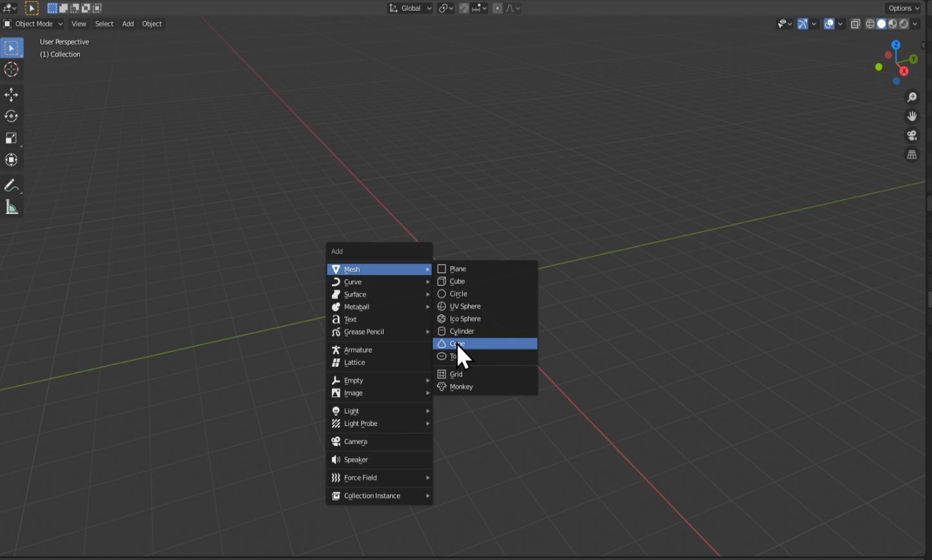Image resolution: width=932 pixels, height=560 pixels.
Task: Add a Plane mesh
Action: tap(485, 269)
